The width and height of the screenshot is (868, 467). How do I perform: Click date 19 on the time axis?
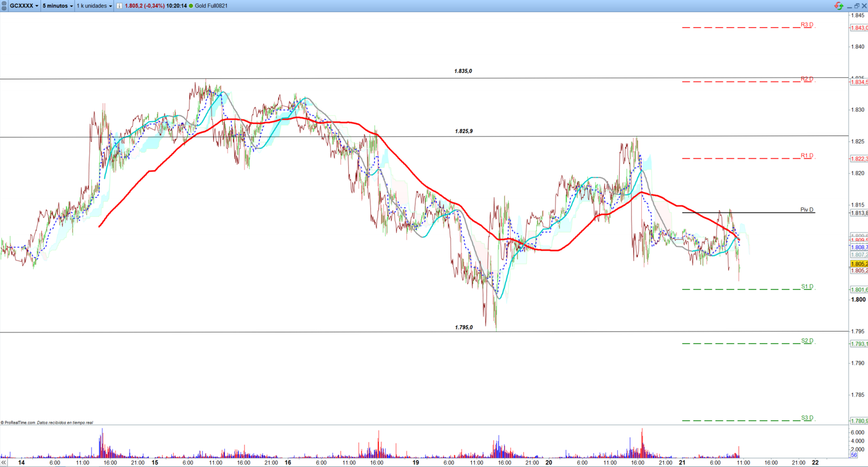click(x=416, y=463)
